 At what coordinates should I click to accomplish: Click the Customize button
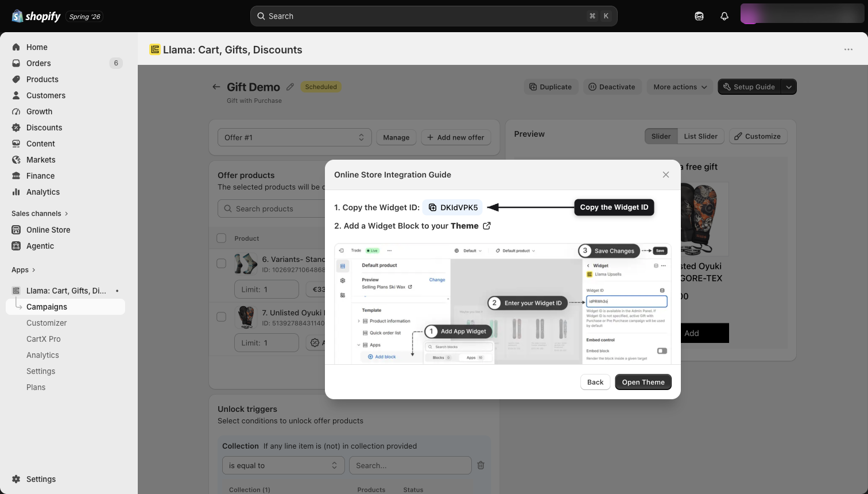point(758,136)
